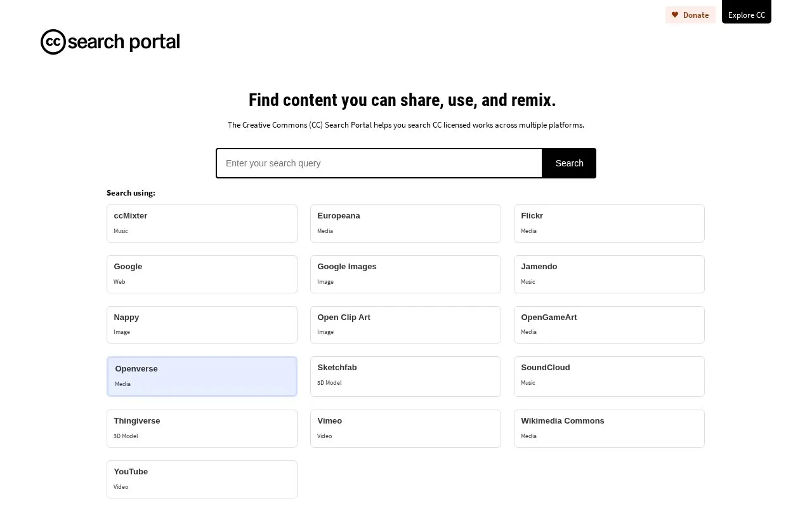Select Wikimedia Commons media source

(609, 429)
